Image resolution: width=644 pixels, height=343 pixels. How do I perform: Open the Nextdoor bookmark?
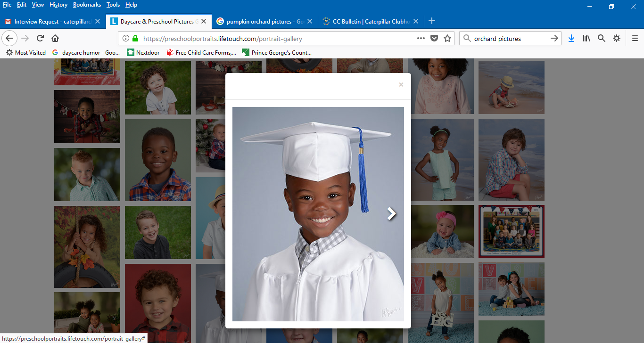pyautogui.click(x=143, y=53)
